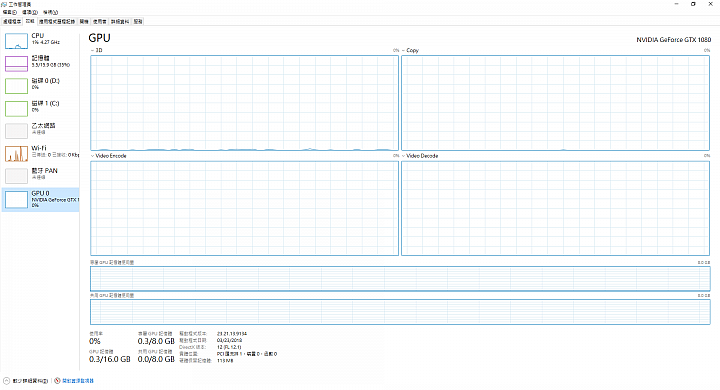This screenshot has width=720, height=390.
Task: Click the NVIDIA GeForce GTX 1080 label
Action: 674,40
